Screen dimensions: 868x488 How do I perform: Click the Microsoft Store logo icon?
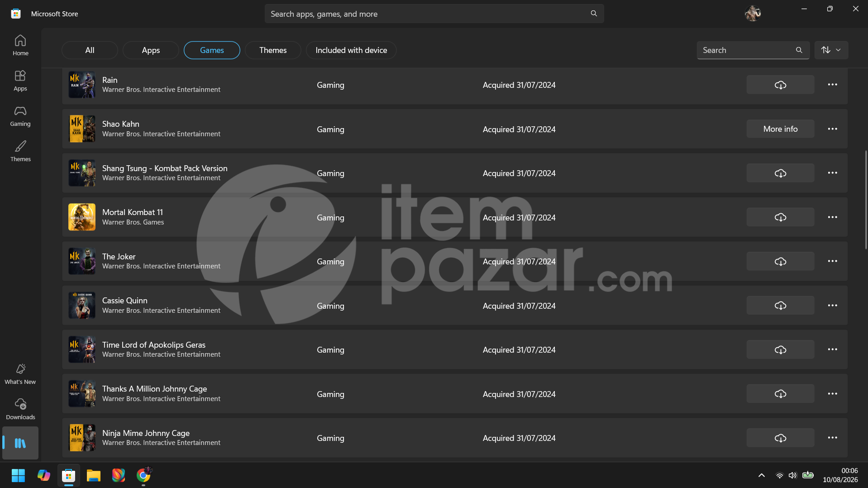tap(16, 14)
